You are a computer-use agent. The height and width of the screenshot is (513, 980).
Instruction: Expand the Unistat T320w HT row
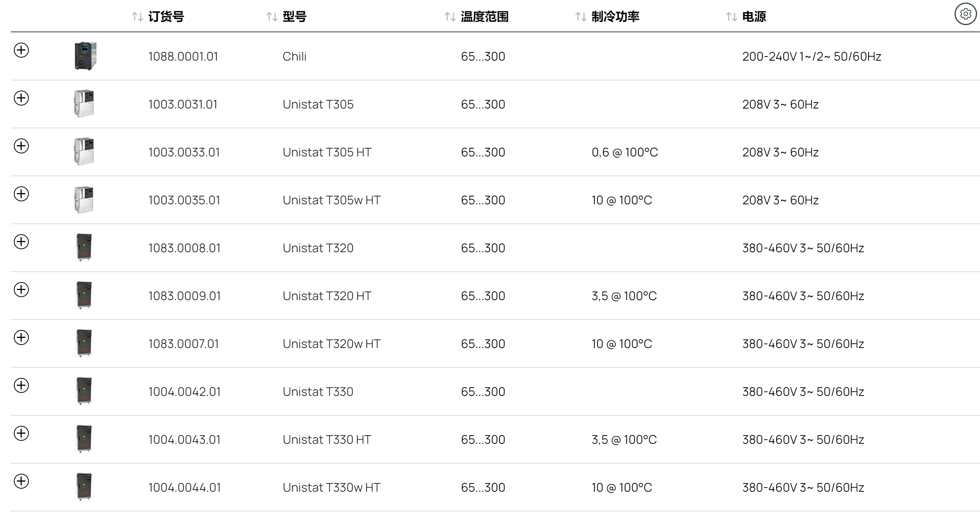tap(21, 338)
